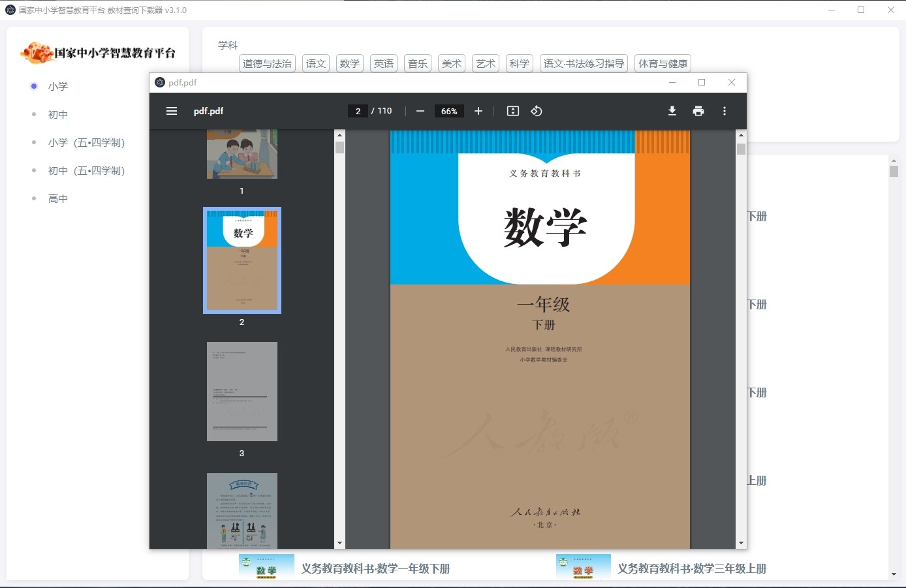This screenshot has width=906, height=588.
Task: Choose the 语文 subject tag
Action: pyautogui.click(x=316, y=63)
